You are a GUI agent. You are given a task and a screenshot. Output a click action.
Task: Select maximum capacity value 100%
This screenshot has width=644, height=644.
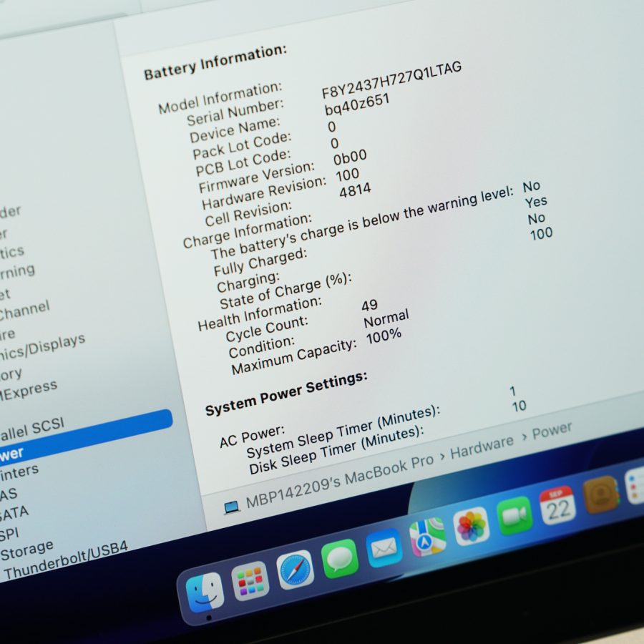pyautogui.click(x=384, y=336)
